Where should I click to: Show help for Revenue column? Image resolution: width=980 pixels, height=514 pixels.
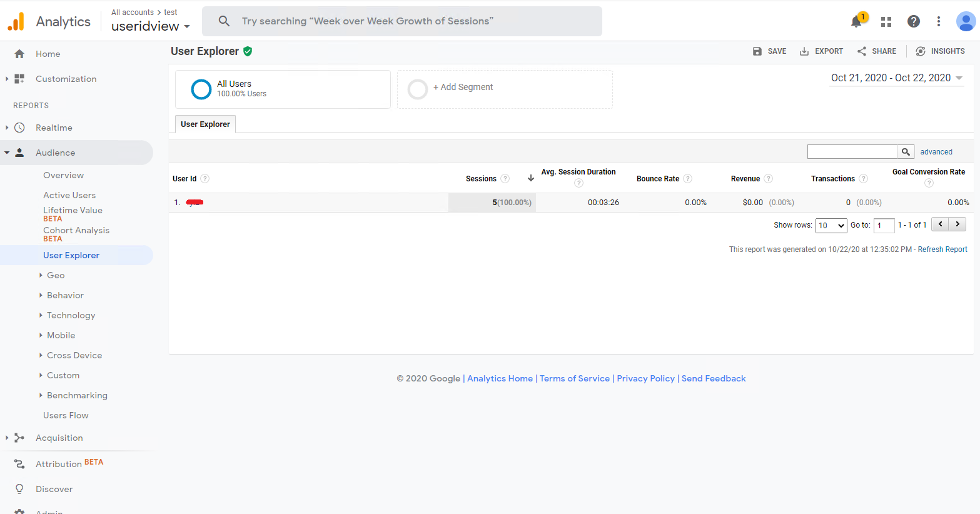pyautogui.click(x=769, y=179)
